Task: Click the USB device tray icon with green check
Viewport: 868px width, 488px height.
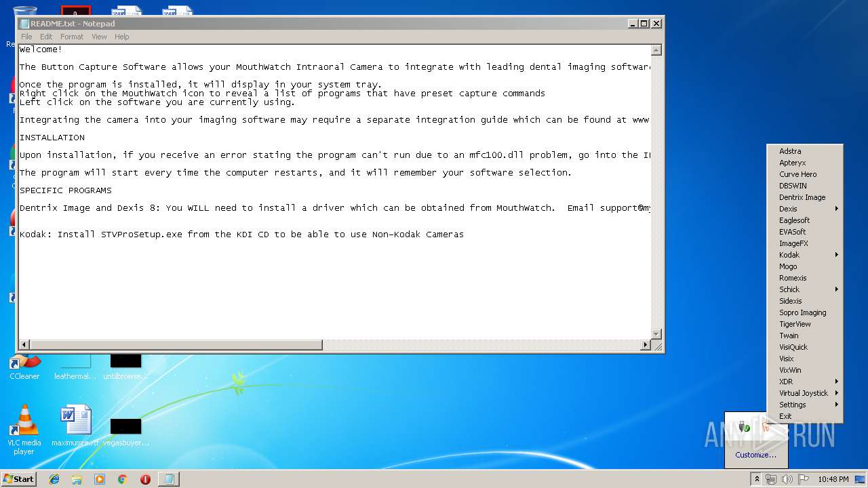Action: (x=744, y=427)
